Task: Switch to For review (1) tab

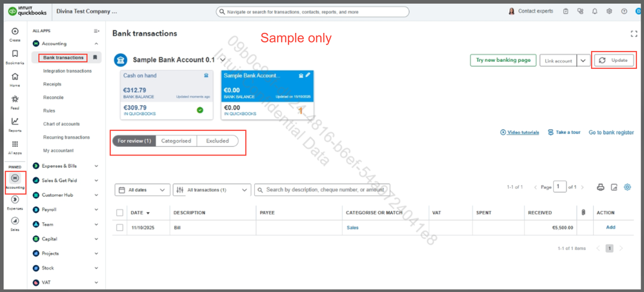Action: [134, 141]
